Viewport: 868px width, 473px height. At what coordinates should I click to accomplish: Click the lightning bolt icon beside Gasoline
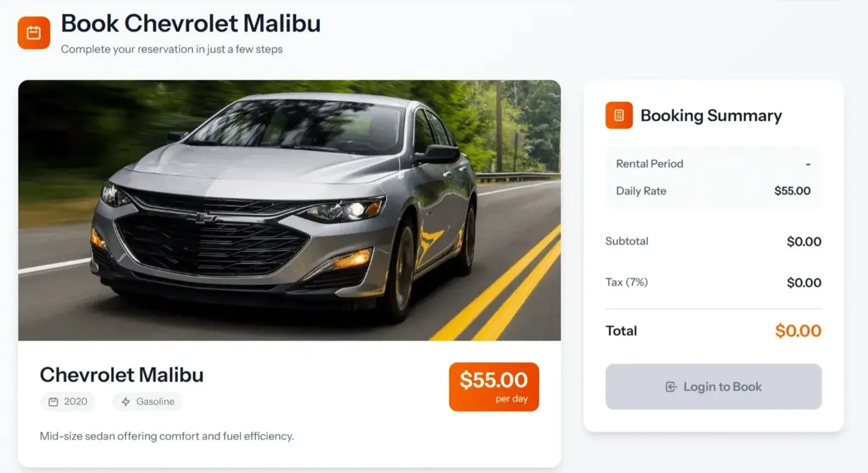click(125, 401)
